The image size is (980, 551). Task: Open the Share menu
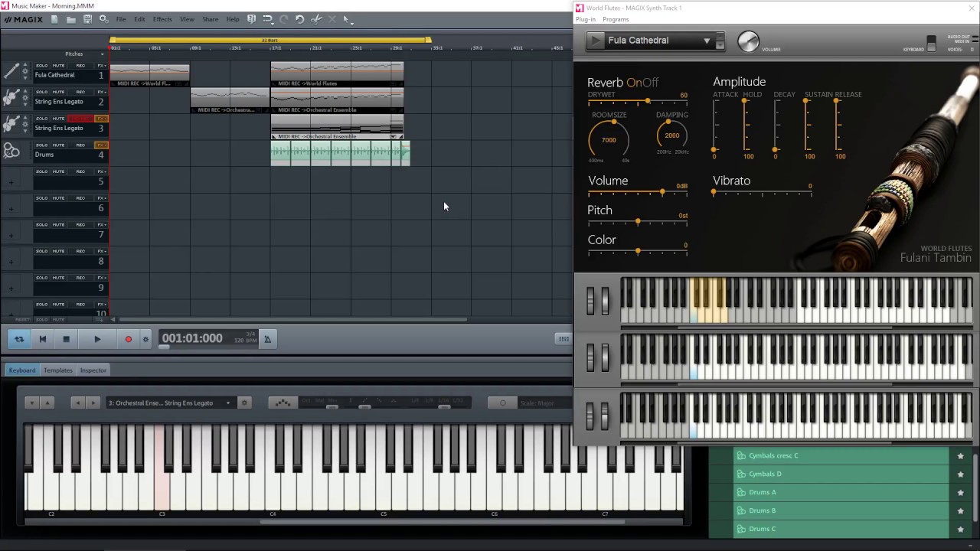pos(210,19)
